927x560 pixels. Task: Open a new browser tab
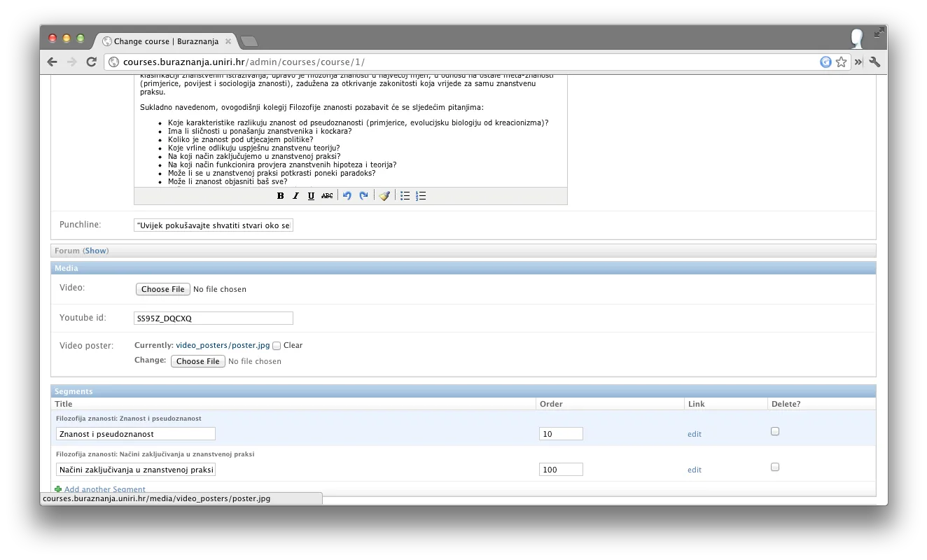pos(249,41)
